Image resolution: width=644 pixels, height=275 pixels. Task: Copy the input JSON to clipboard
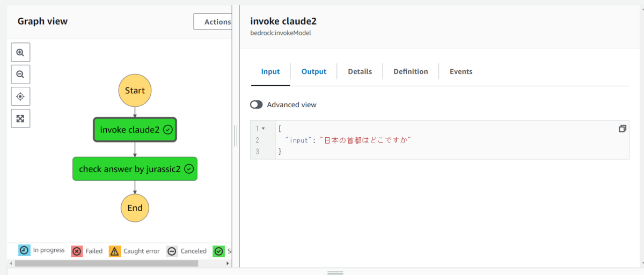pyautogui.click(x=623, y=129)
